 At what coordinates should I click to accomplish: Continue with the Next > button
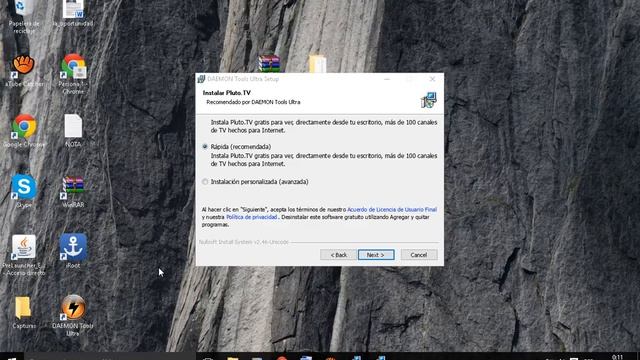coord(376,255)
